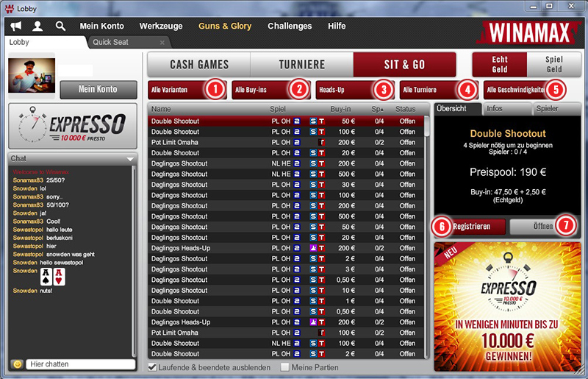Click into the Hier chatten input field
588x379 pixels.
[81, 364]
